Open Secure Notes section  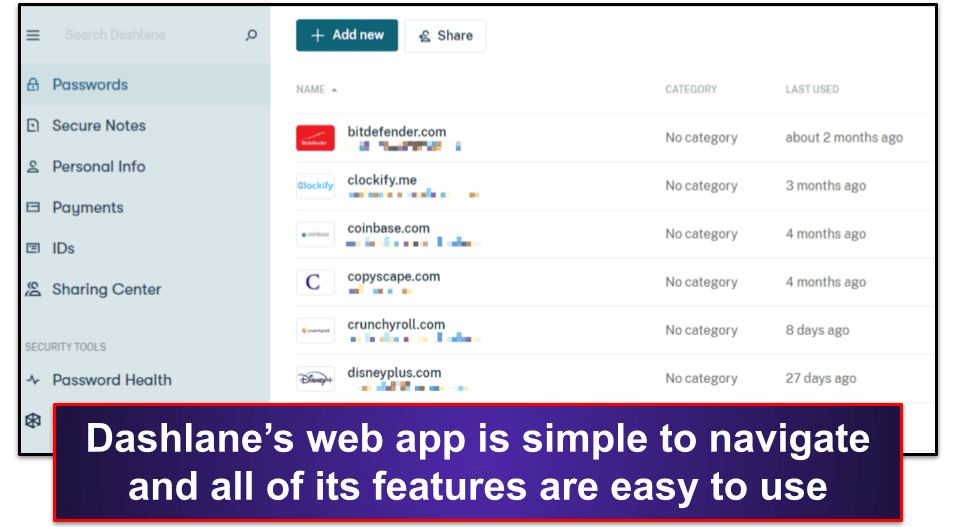99,126
